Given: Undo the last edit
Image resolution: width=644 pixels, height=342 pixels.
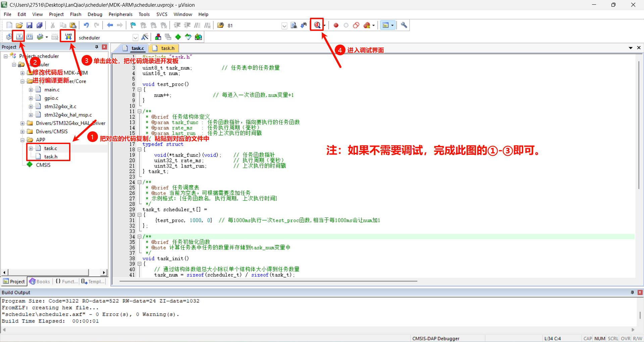Looking at the screenshot, I should click(86, 25).
